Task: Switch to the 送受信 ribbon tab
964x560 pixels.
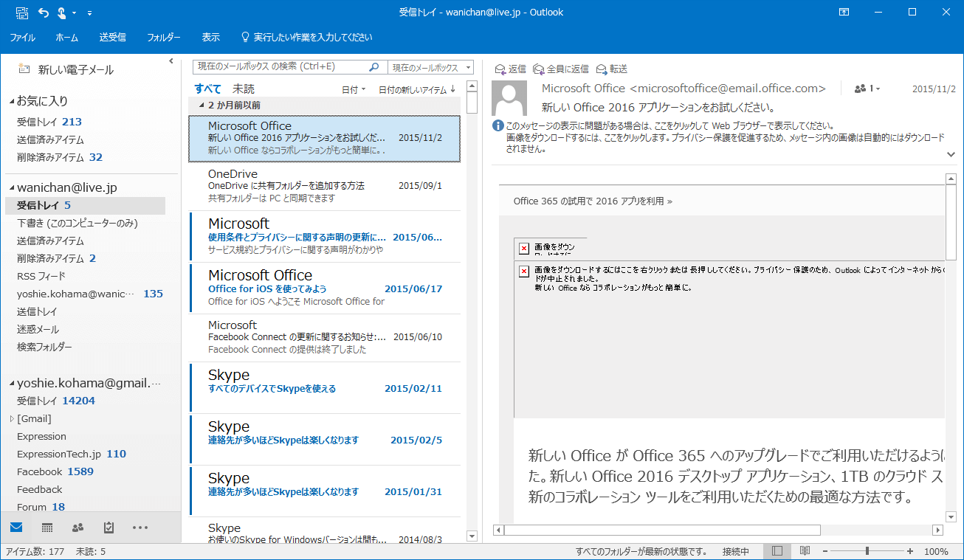Action: 112,37
